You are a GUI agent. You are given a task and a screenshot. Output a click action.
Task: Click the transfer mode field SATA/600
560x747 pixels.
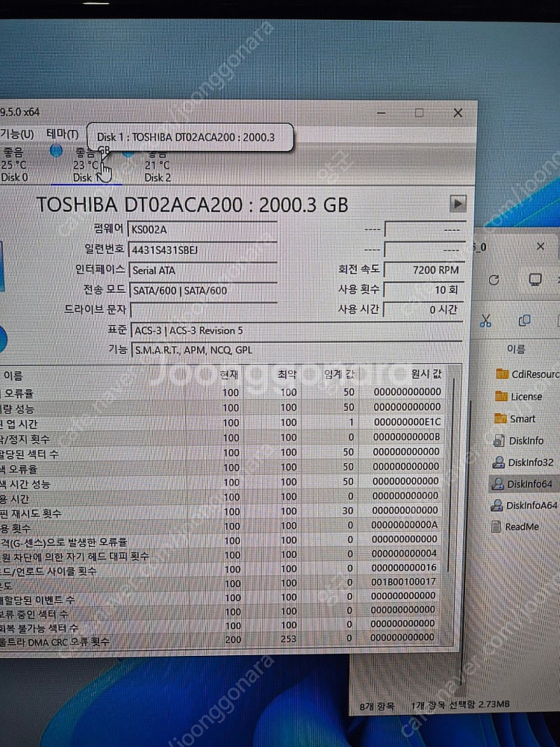coord(203,291)
